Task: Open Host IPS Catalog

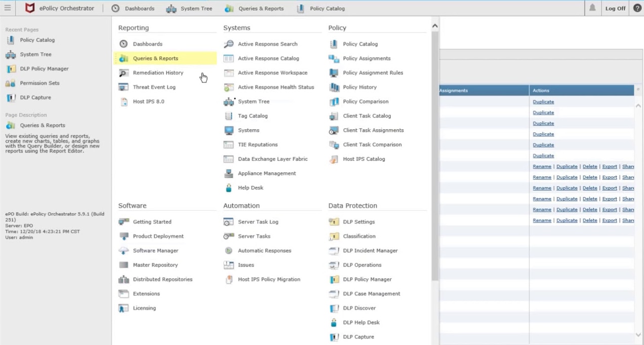Action: click(x=364, y=159)
